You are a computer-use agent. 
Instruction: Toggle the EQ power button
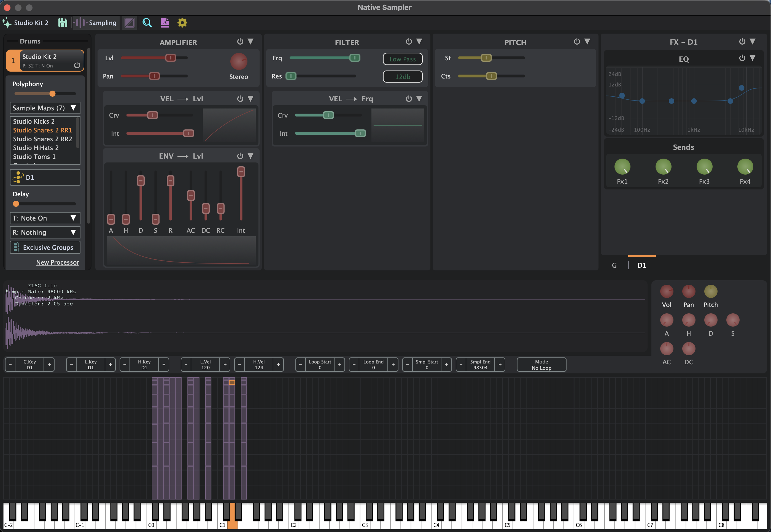pos(742,58)
